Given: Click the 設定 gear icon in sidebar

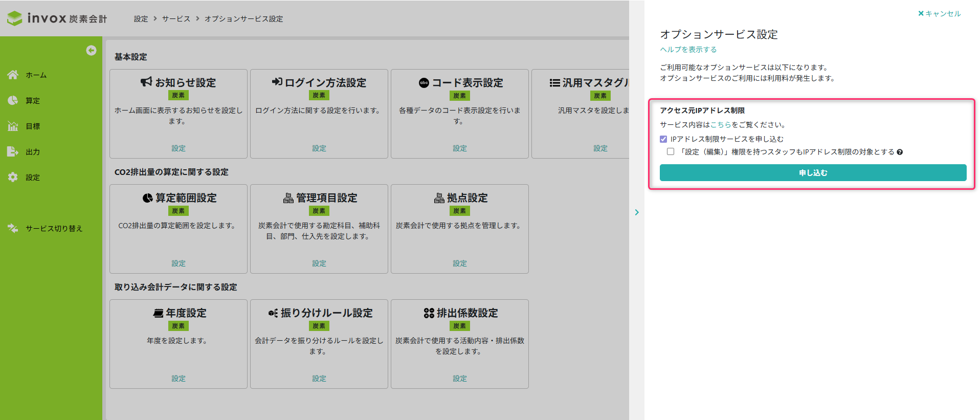Looking at the screenshot, I should tap(13, 177).
